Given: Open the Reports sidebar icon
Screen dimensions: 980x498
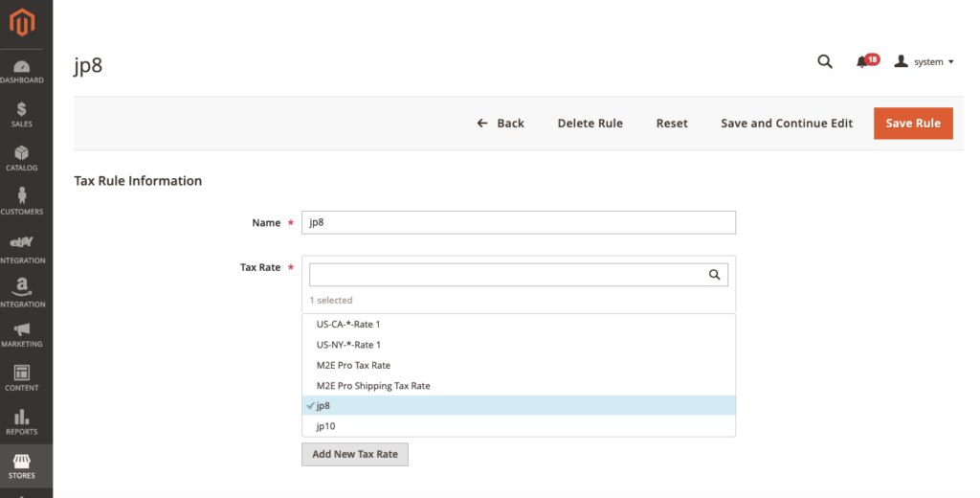Looking at the screenshot, I should (x=22, y=422).
